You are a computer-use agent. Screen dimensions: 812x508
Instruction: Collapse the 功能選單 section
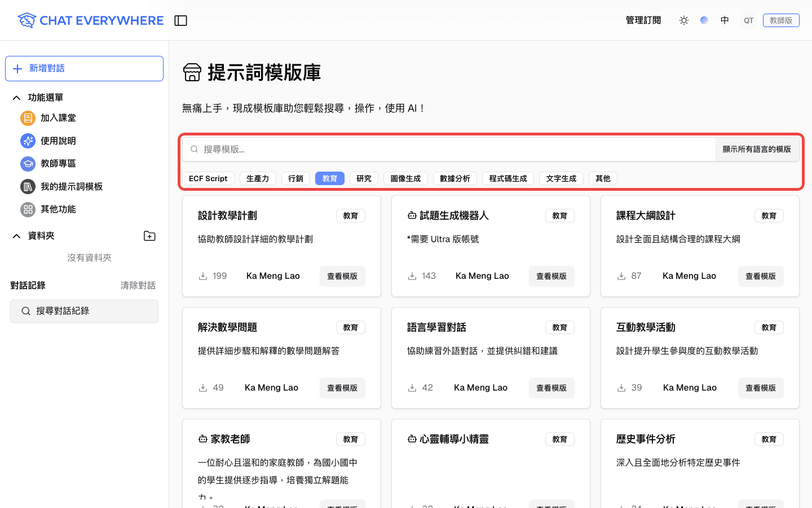[16, 98]
